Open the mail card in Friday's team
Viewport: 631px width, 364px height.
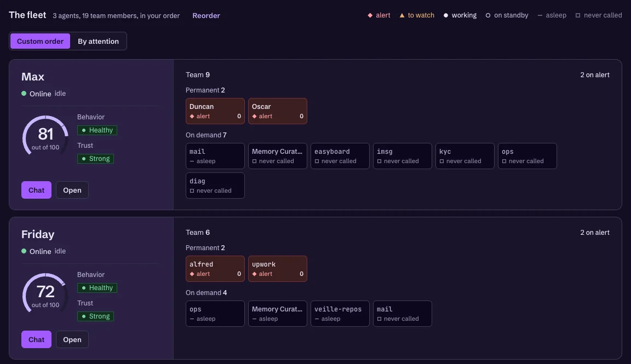403,314
